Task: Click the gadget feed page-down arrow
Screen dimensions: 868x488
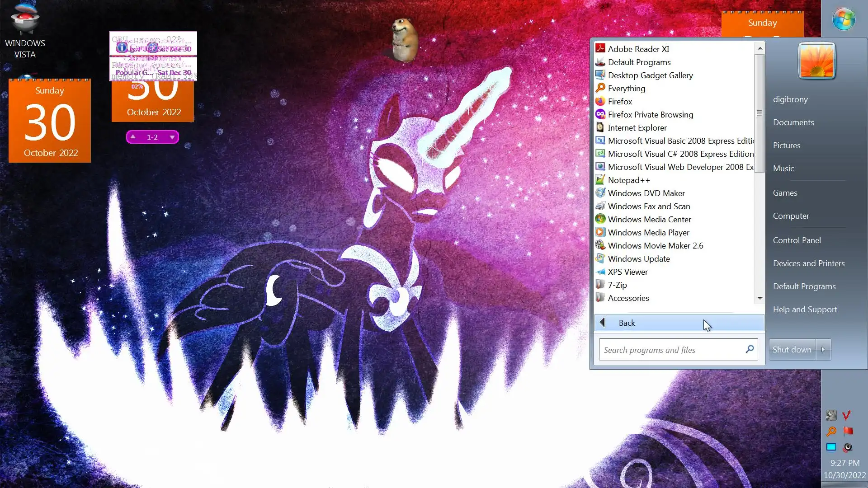Action: pyautogui.click(x=172, y=137)
